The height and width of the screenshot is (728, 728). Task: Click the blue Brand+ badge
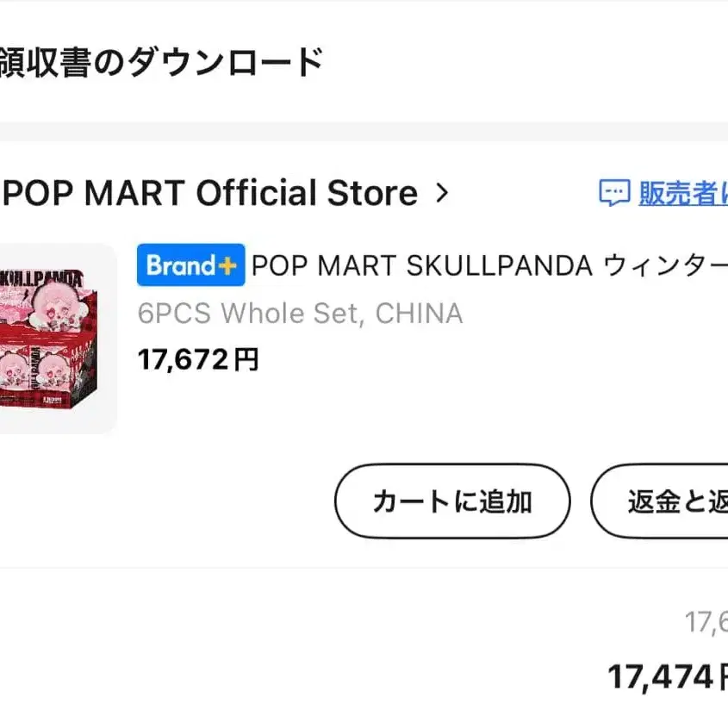(190, 265)
